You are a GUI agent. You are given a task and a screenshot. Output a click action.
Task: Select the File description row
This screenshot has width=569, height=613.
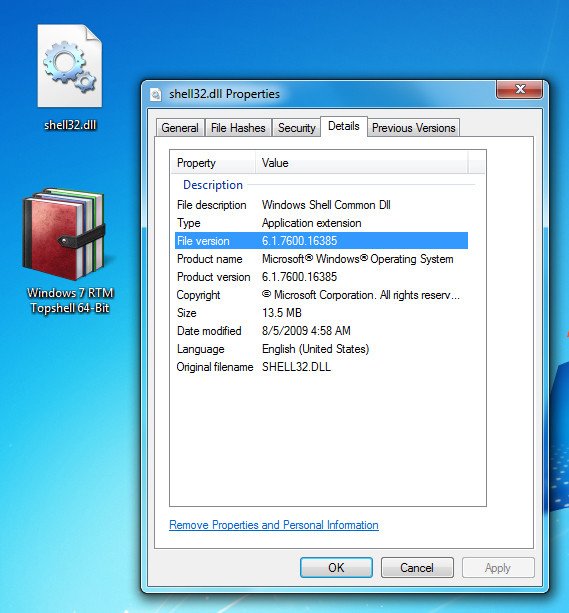coord(321,205)
